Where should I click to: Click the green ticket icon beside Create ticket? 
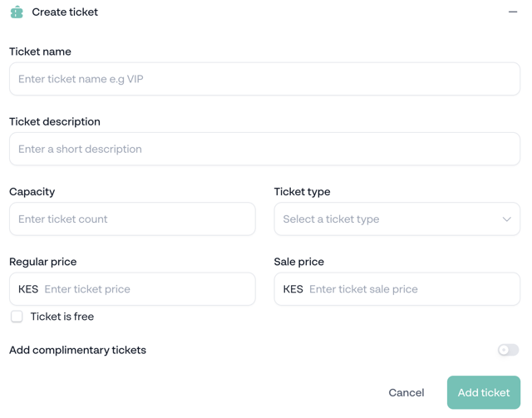(17, 12)
